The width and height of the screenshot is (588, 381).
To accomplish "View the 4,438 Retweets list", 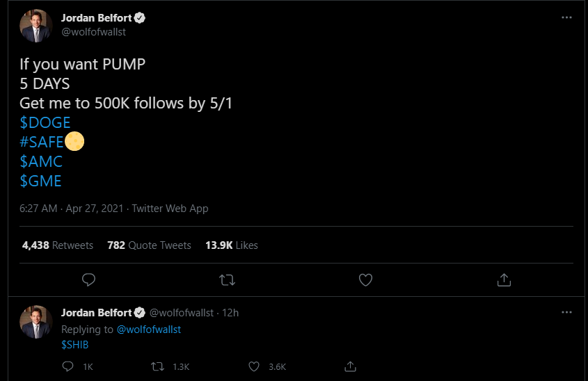I will click(58, 245).
